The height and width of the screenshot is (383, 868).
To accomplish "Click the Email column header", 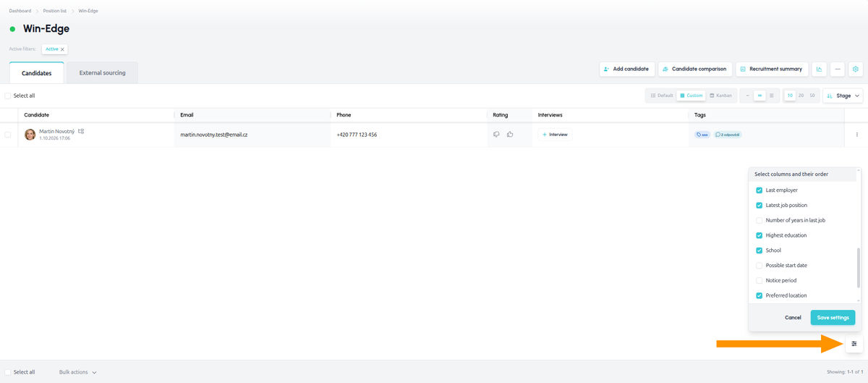I will pyautogui.click(x=187, y=114).
